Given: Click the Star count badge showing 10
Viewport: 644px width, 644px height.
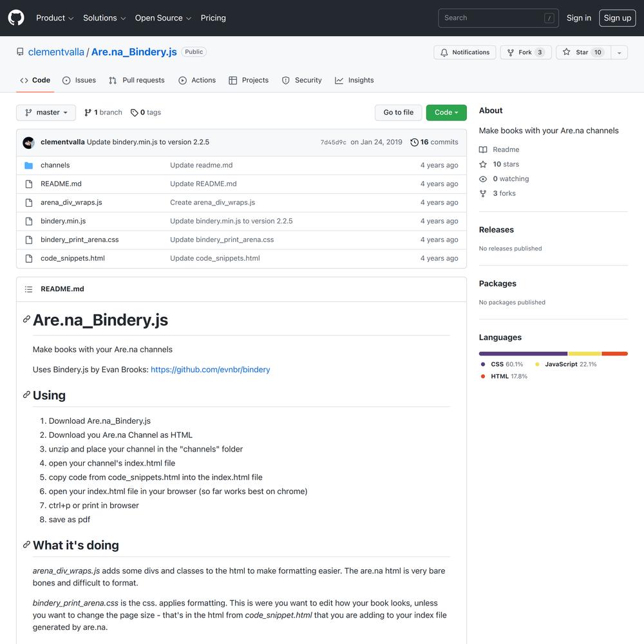Looking at the screenshot, I should 598,53.
